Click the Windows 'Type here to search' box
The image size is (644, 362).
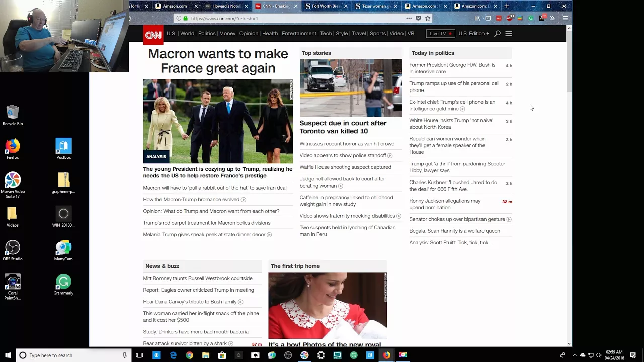pos(73,355)
